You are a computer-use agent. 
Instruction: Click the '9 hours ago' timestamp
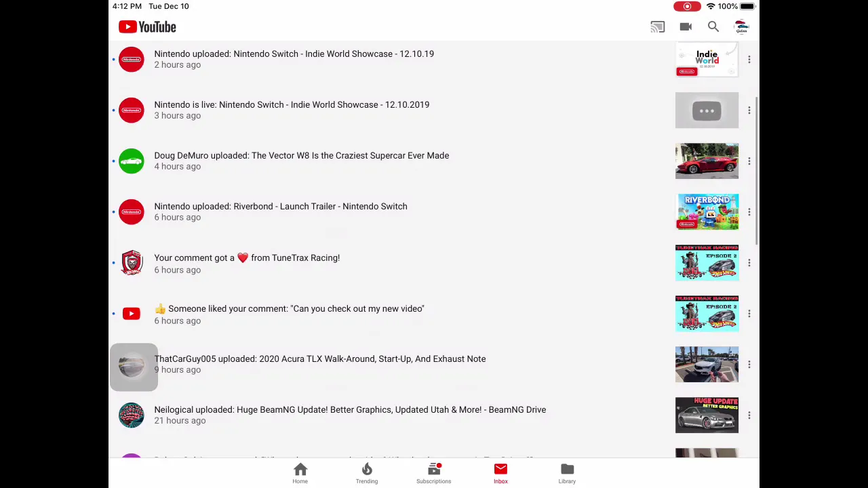[177, 370]
